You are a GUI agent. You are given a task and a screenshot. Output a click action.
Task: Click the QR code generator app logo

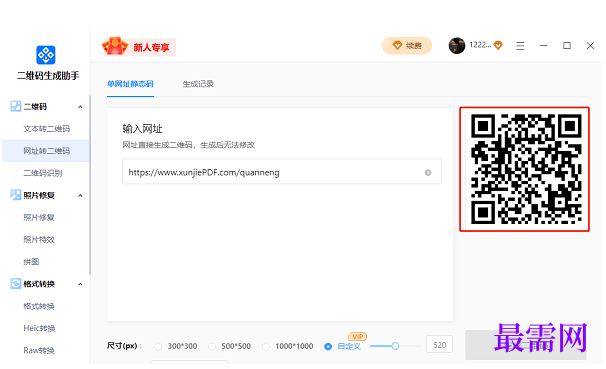(x=46, y=55)
